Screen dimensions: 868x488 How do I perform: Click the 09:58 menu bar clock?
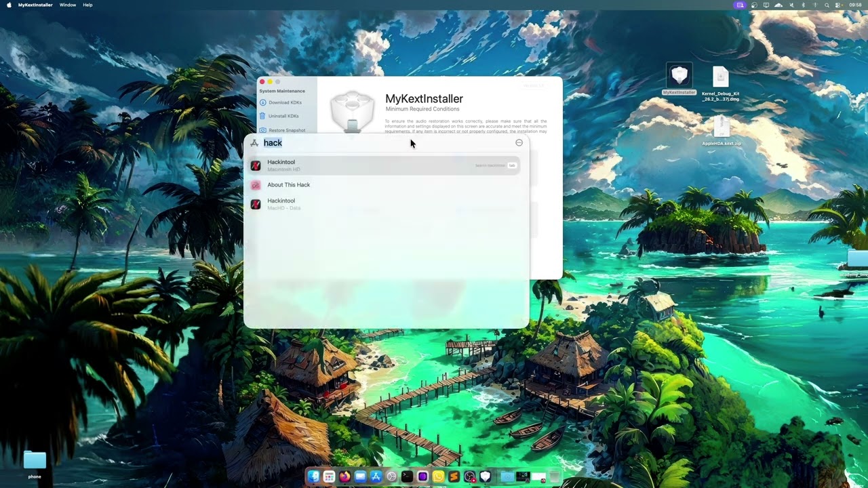[x=855, y=5]
